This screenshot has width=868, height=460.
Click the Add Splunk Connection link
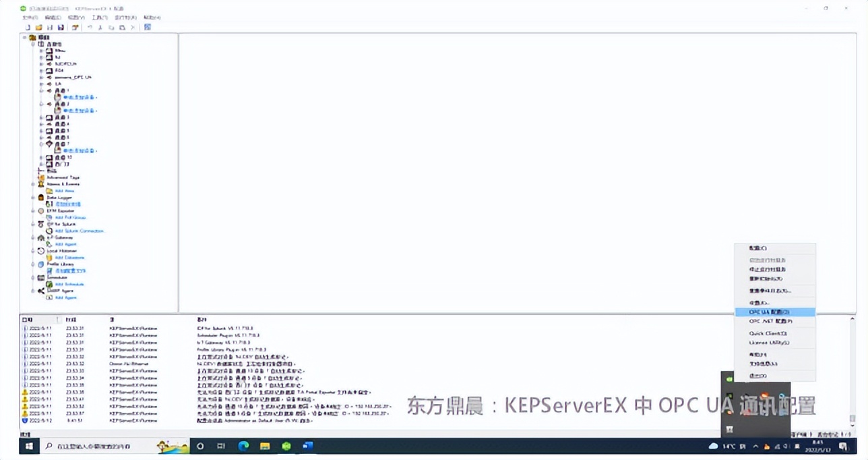click(x=80, y=231)
